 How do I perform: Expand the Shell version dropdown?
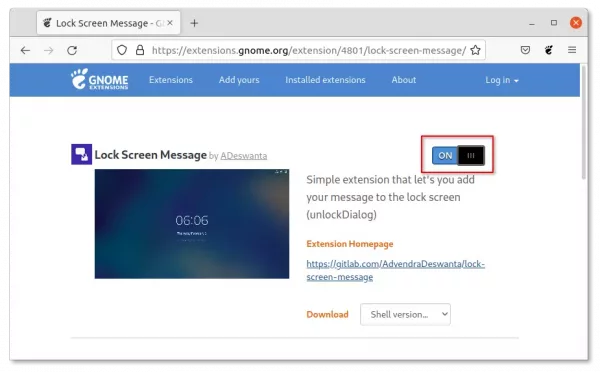click(x=405, y=314)
